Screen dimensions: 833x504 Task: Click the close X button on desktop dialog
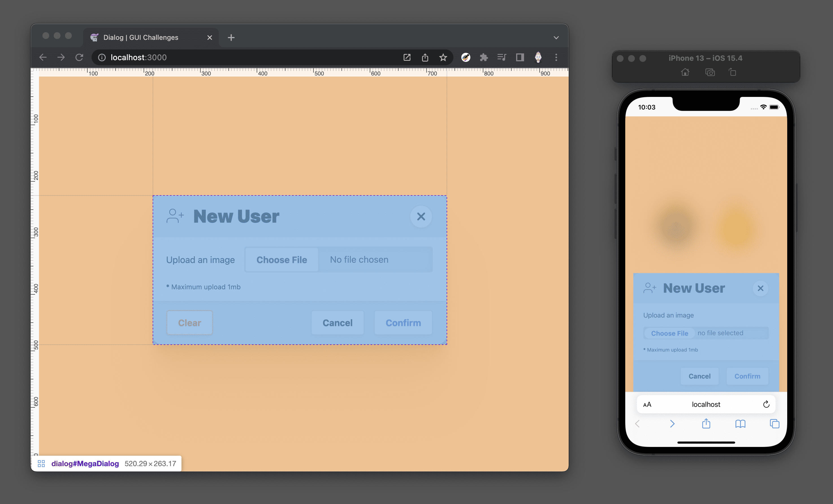click(x=420, y=216)
